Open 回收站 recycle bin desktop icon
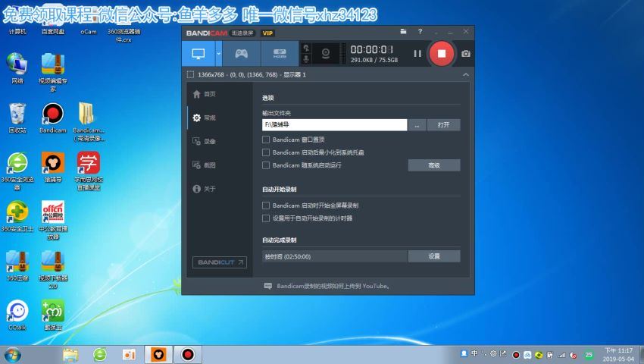Screen dimensions: 644x364 click(17, 118)
